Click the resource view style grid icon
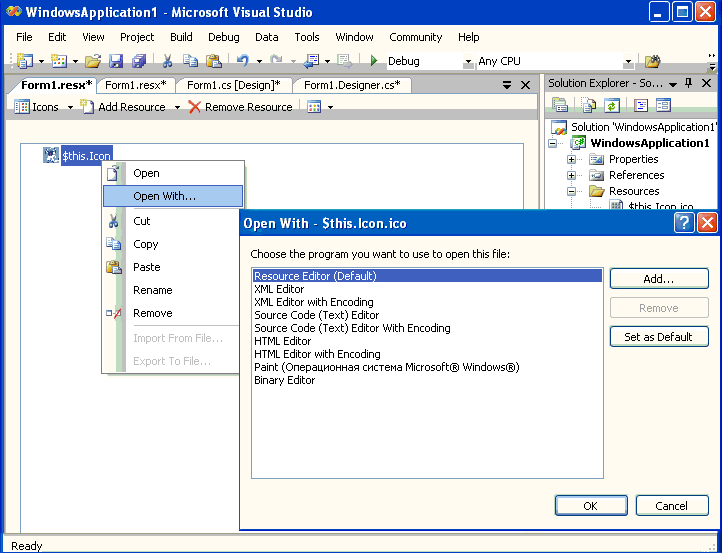 (x=314, y=107)
